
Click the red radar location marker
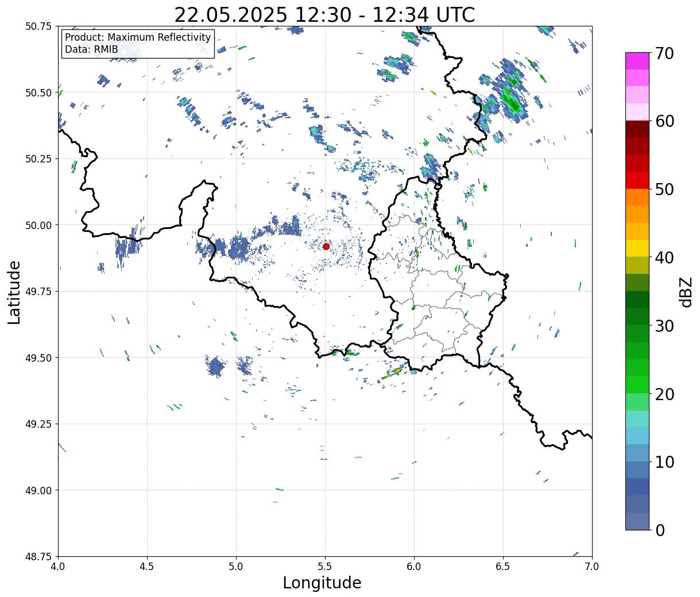[326, 246]
